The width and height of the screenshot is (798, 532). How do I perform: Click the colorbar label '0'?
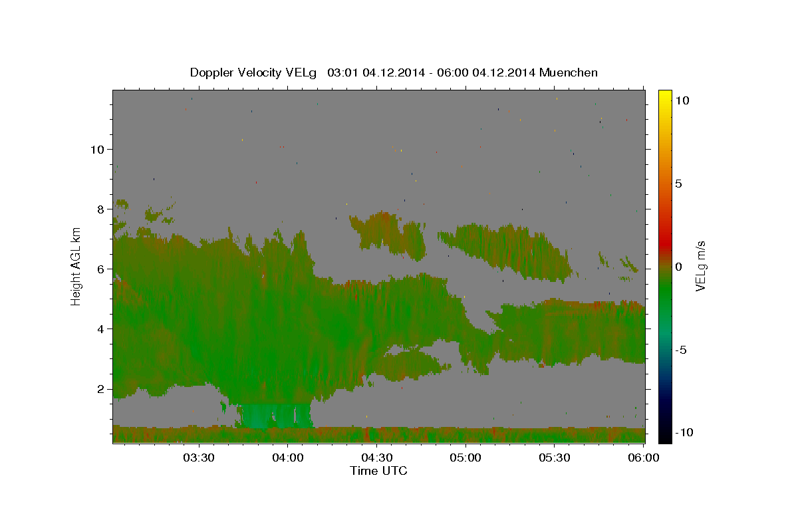(x=678, y=267)
